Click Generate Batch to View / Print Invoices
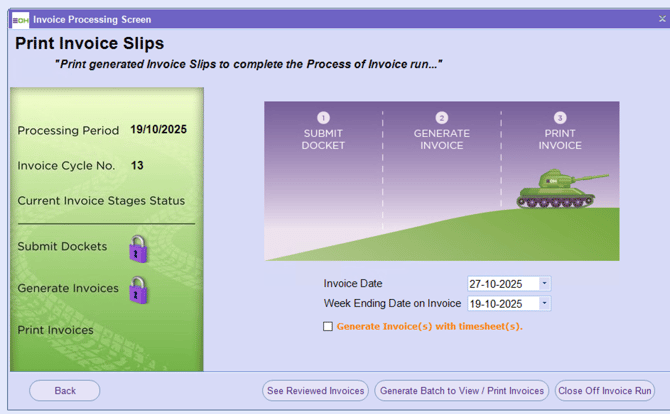The height and width of the screenshot is (414, 670). 461,391
